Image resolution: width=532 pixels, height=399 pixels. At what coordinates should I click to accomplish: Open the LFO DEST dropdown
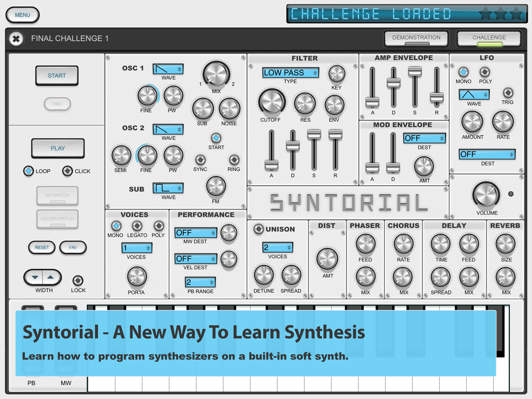(487, 154)
